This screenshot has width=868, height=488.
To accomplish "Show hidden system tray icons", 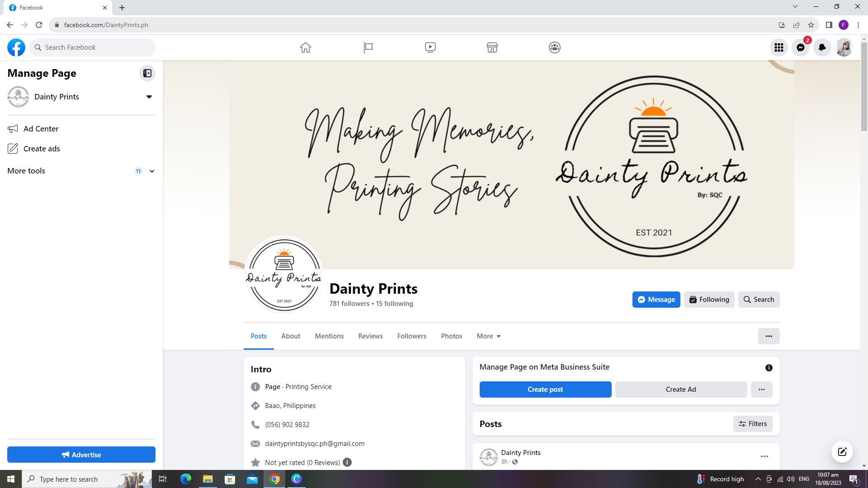I will 758,479.
